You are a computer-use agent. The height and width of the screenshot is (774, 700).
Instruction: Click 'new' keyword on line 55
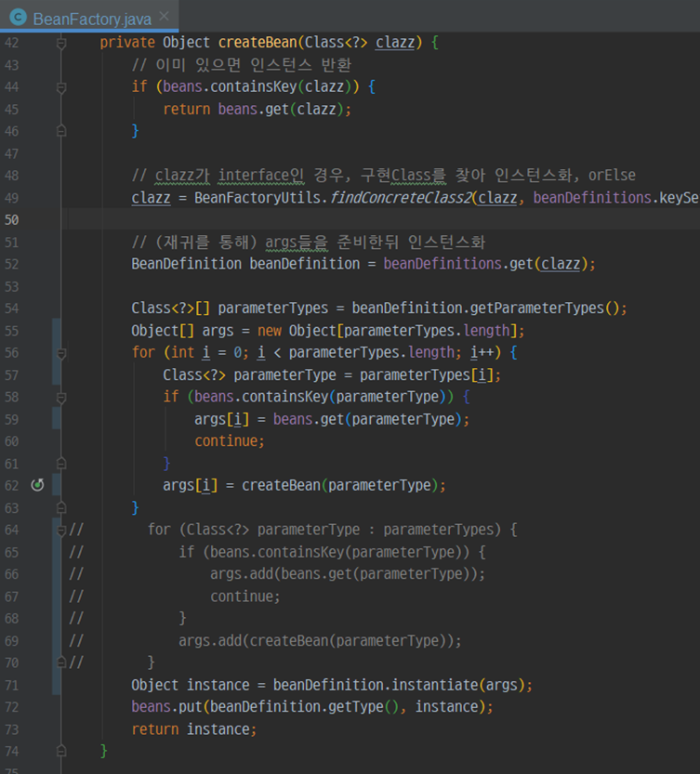tap(270, 331)
